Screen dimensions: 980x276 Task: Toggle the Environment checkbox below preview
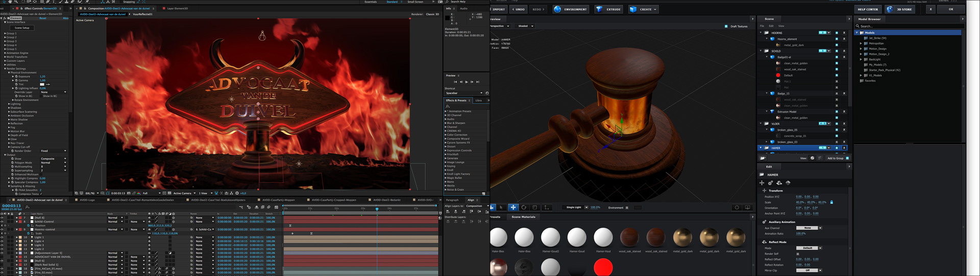coord(627,208)
